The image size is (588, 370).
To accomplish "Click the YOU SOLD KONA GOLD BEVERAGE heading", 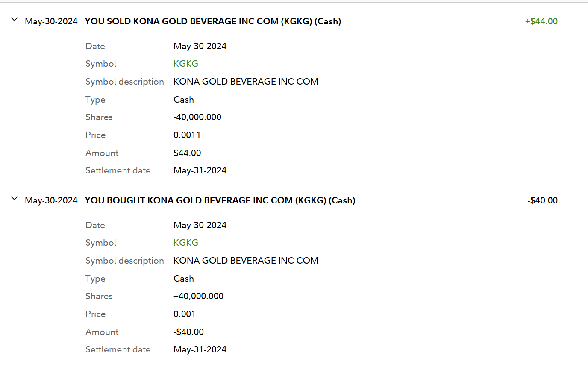I will 213,21.
